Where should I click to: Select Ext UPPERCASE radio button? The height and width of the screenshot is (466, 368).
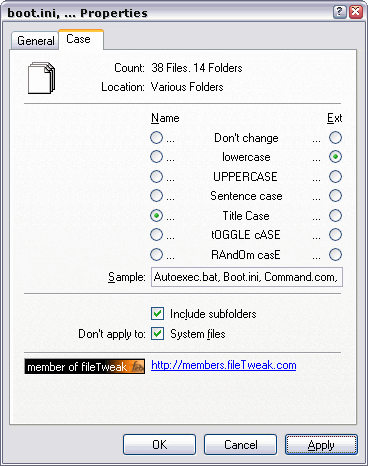(x=335, y=176)
